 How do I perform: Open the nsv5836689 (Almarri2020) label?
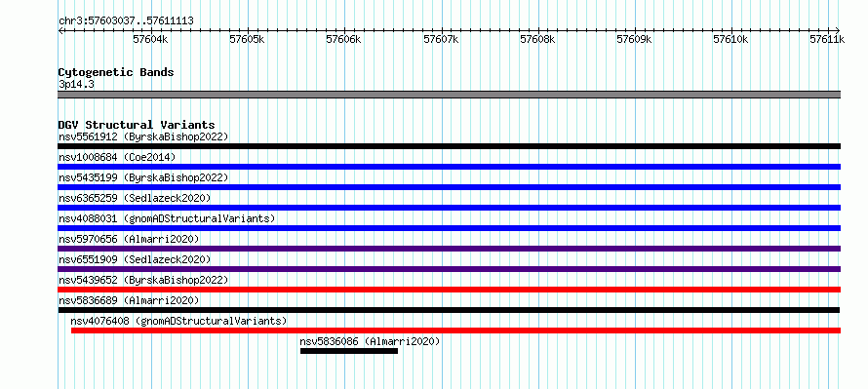129,300
